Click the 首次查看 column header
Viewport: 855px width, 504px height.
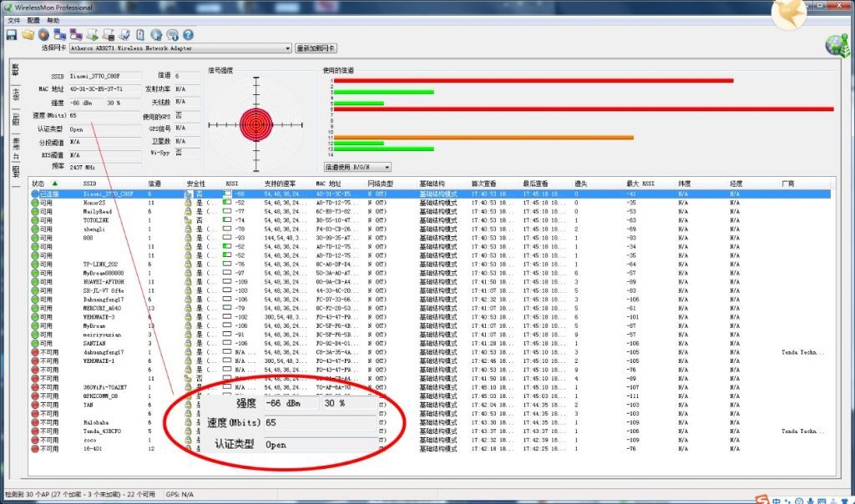pyautogui.click(x=483, y=184)
